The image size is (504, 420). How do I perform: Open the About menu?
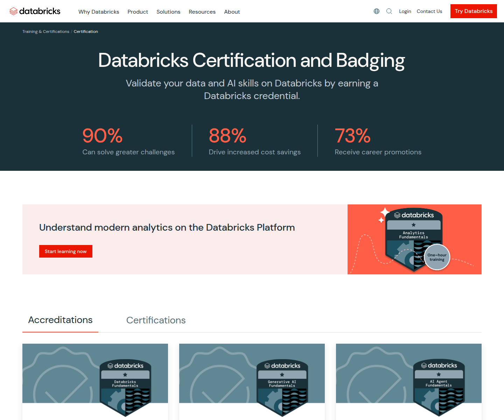[x=232, y=12]
